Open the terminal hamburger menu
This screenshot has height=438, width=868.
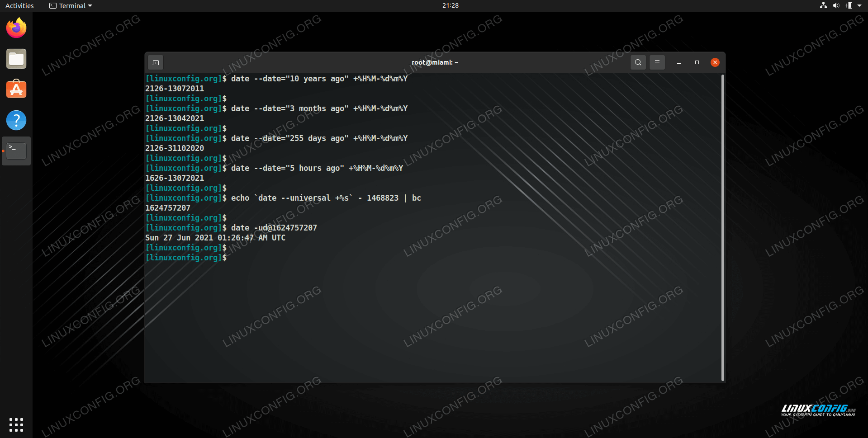pyautogui.click(x=657, y=62)
